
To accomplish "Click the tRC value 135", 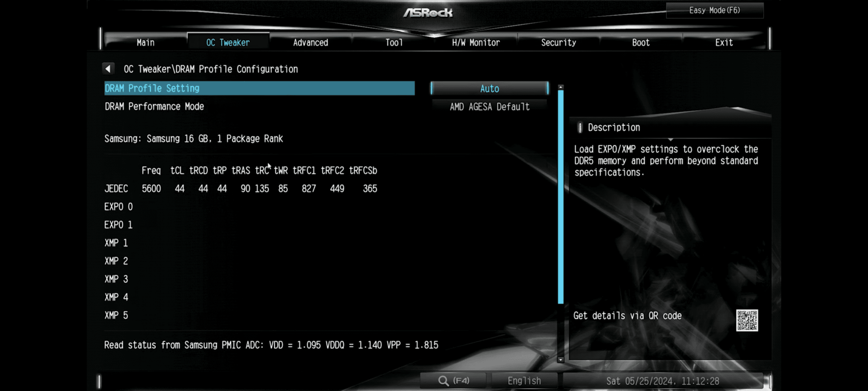I will 262,189.
